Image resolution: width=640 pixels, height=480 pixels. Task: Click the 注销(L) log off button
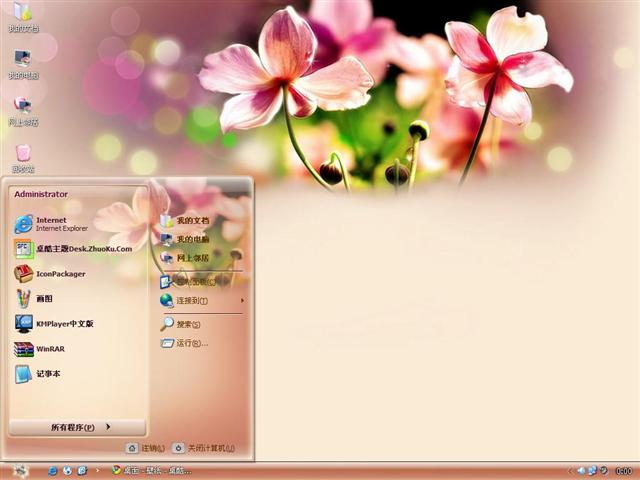click(x=146, y=448)
